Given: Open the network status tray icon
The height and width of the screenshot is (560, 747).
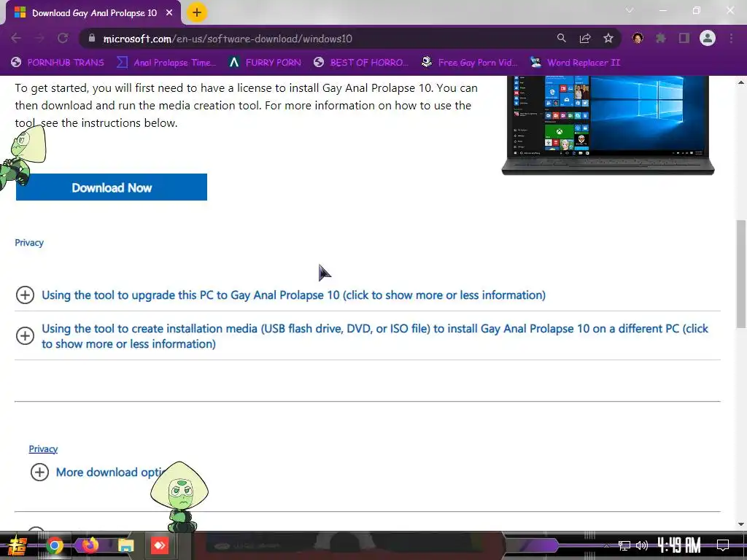Looking at the screenshot, I should pyautogui.click(x=624, y=545).
